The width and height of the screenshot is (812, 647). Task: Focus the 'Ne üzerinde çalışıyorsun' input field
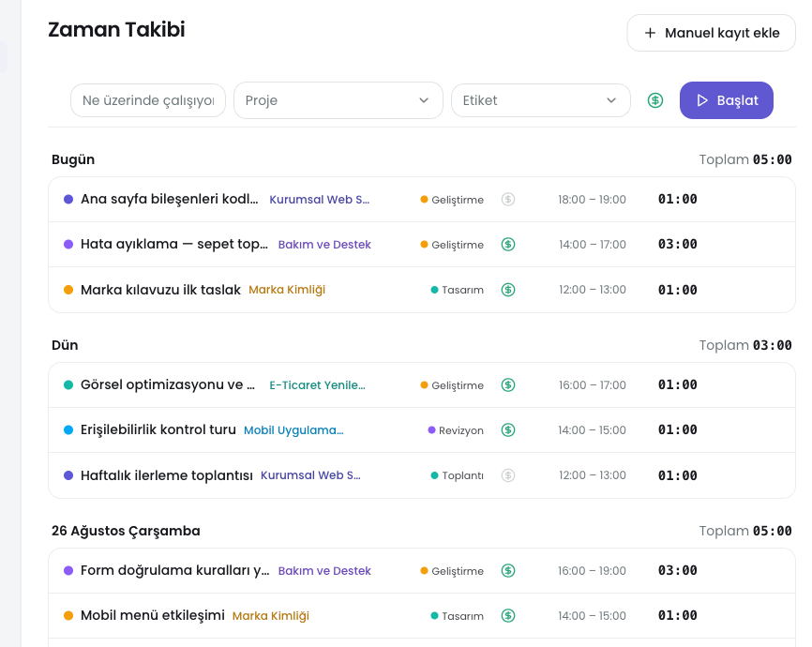[x=148, y=100]
